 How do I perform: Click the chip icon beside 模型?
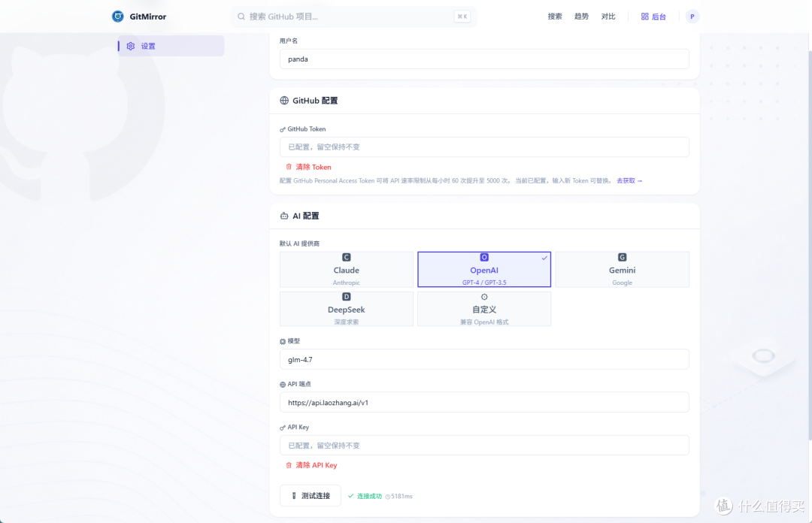pyautogui.click(x=283, y=341)
